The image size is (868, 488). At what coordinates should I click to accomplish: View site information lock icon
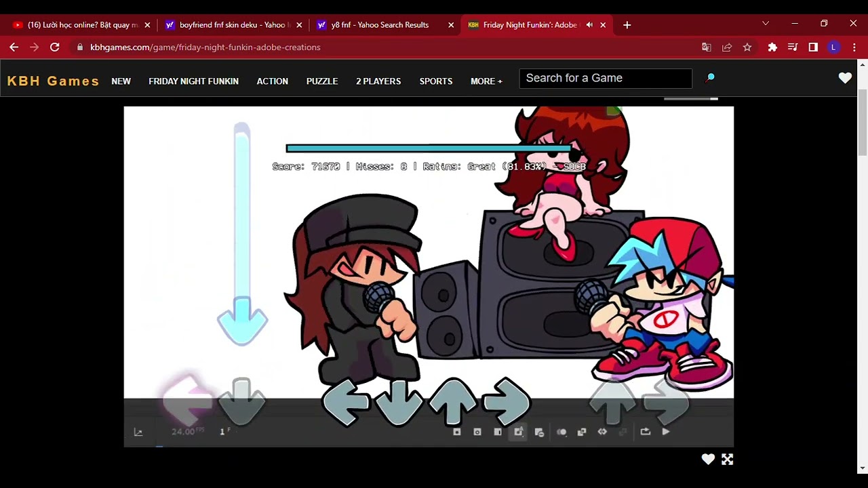point(80,47)
